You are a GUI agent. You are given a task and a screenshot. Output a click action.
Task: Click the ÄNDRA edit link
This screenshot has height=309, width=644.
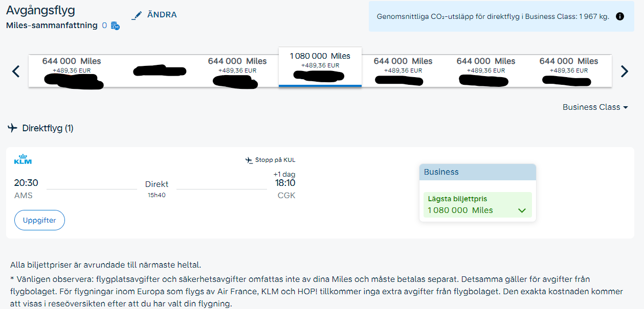point(162,15)
